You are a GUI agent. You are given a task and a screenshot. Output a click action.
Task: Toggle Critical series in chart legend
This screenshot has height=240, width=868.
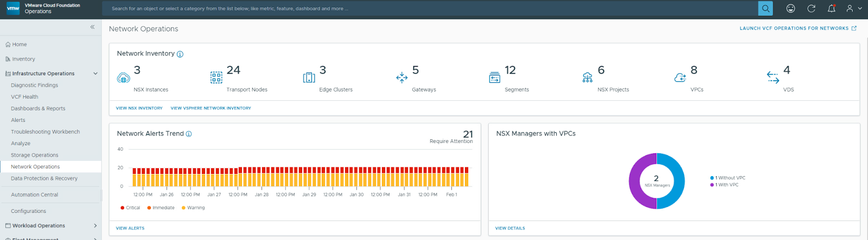coord(130,208)
